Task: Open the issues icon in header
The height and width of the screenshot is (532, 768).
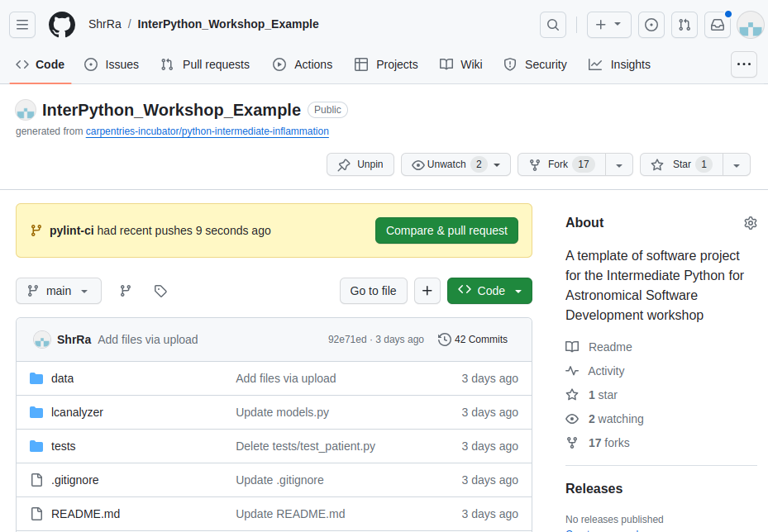Action: click(x=651, y=25)
